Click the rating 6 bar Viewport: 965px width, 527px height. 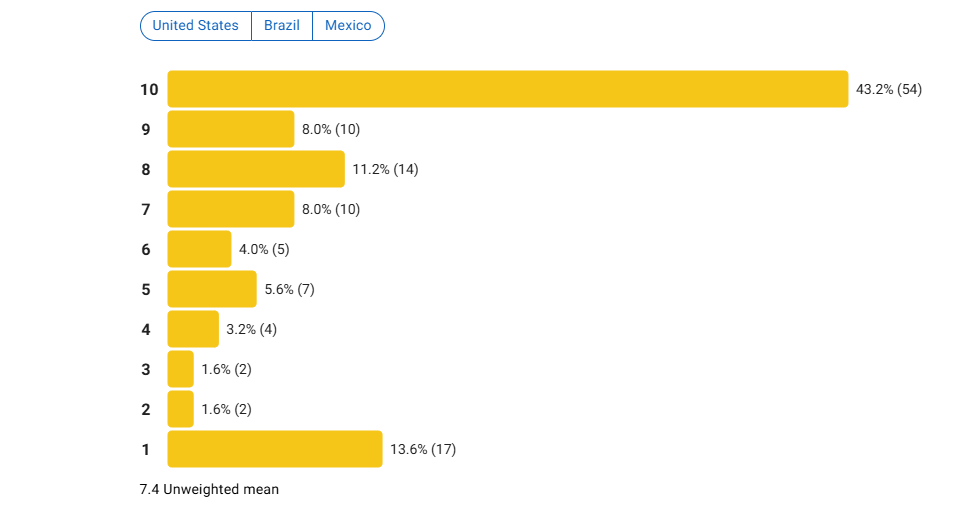pos(199,249)
